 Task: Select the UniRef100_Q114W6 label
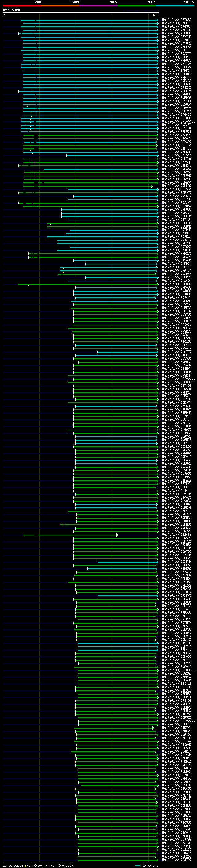point(176,755)
